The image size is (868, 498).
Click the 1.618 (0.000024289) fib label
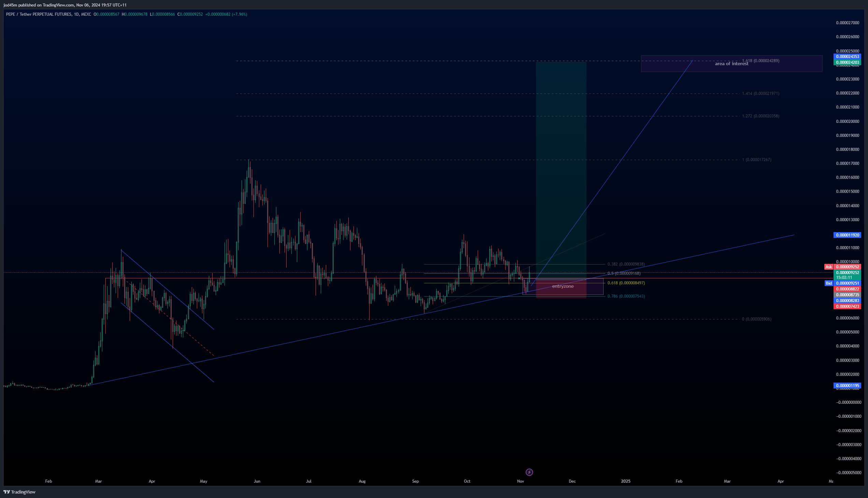point(761,61)
